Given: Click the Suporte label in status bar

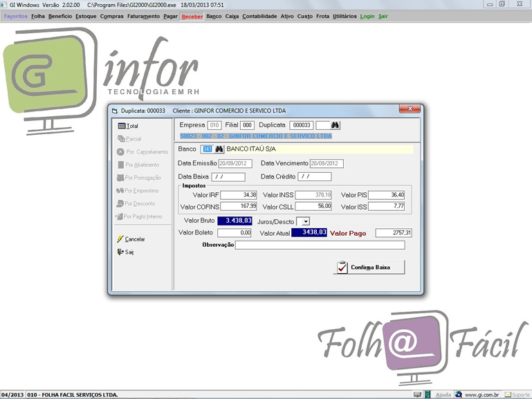Looking at the screenshot, I should tap(521, 395).
